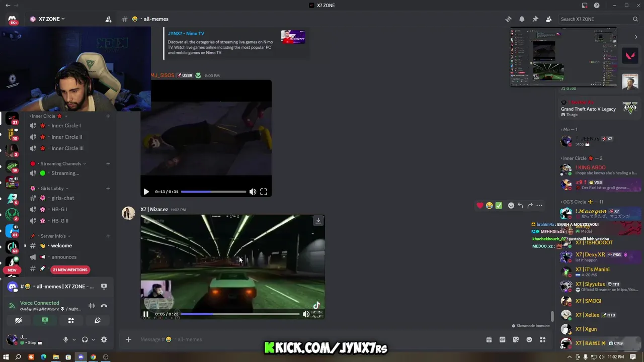Add channel to Server Info's category
644x362 pixels.
coord(108,236)
